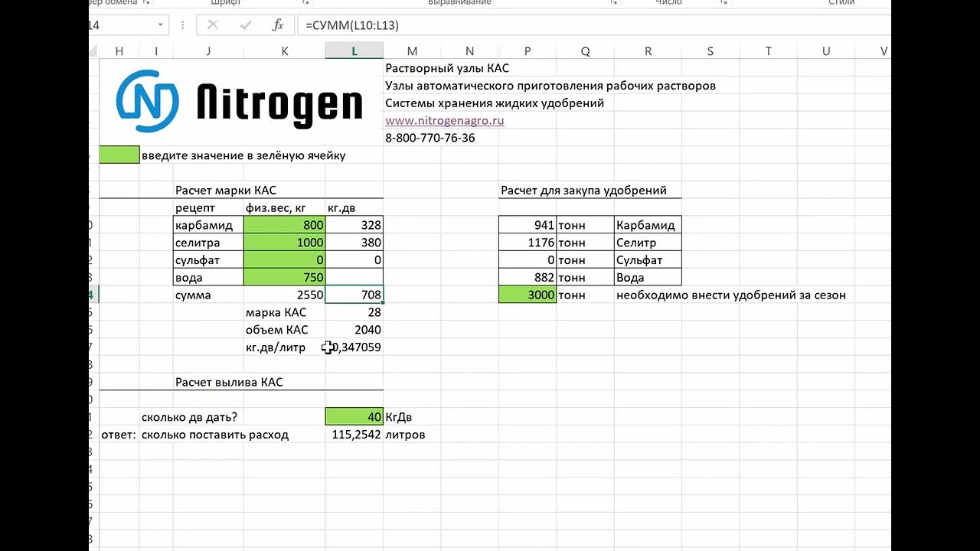Select column M header
Viewport: 980px width, 551px height.
pos(412,51)
